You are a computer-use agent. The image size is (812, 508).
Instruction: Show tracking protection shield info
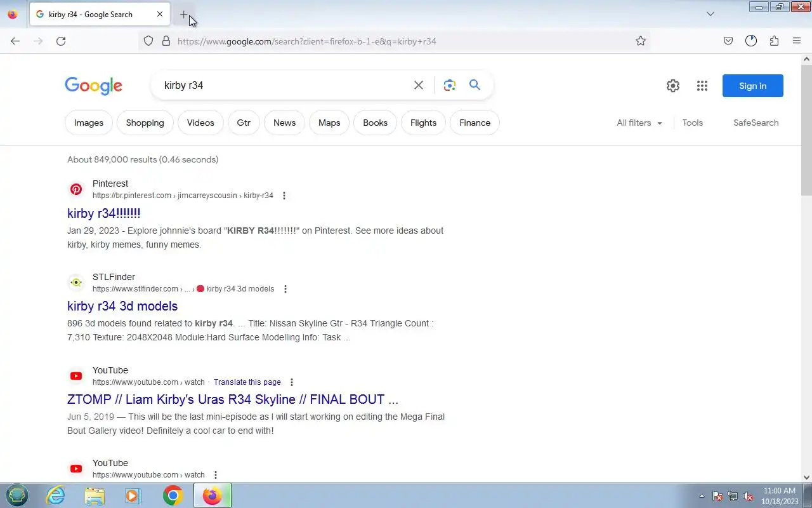[x=148, y=41]
